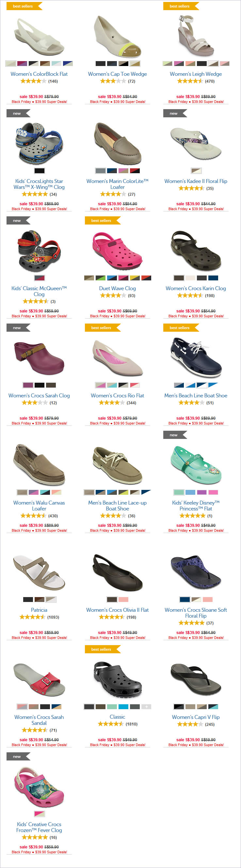This screenshot has width=241, height=868.
Task: Click the Classic clog star rating
Action: tap(111, 724)
